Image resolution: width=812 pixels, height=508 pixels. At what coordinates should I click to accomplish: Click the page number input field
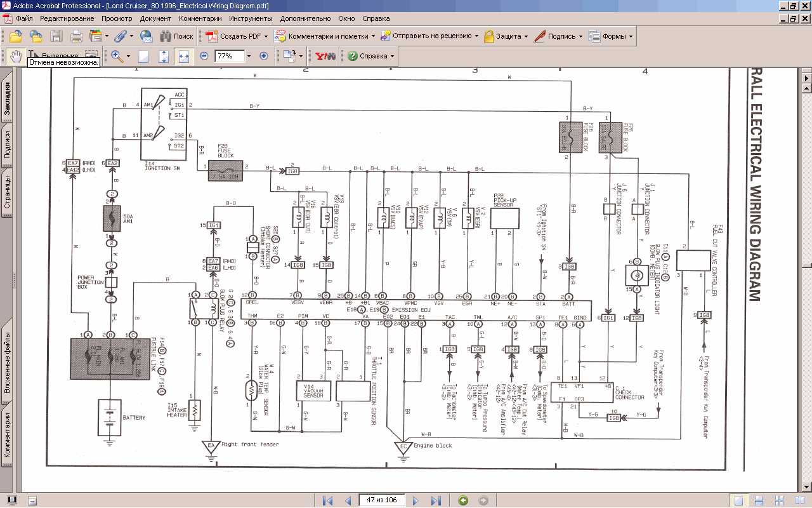[382, 500]
